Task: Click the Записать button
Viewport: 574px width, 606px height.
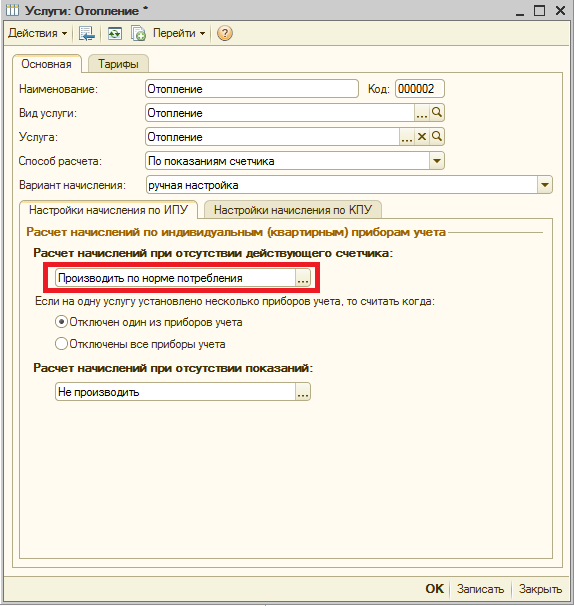Action: click(x=480, y=589)
